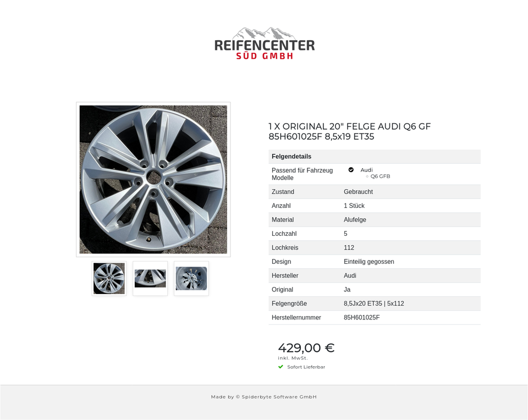
Task: Click the Design value Einteilig gegossen
Action: tap(369, 262)
